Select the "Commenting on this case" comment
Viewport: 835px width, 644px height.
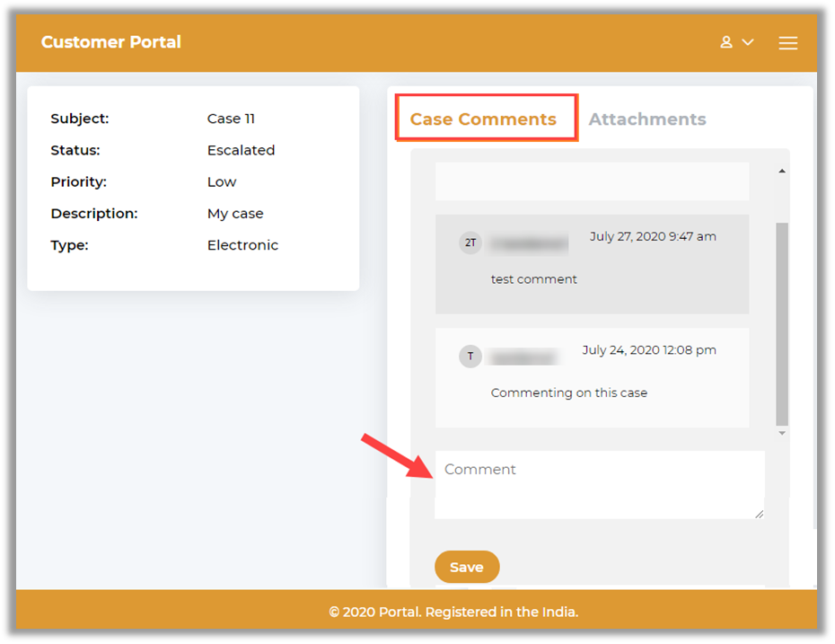pyautogui.click(x=568, y=393)
